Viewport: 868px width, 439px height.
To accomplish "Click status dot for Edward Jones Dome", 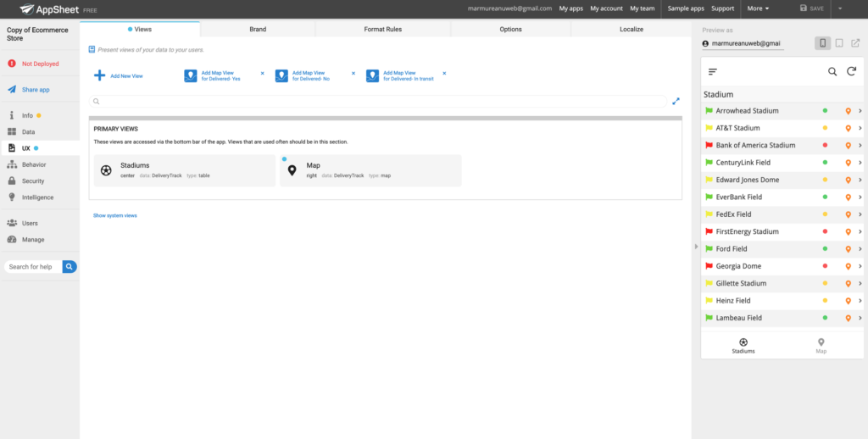I will (825, 180).
